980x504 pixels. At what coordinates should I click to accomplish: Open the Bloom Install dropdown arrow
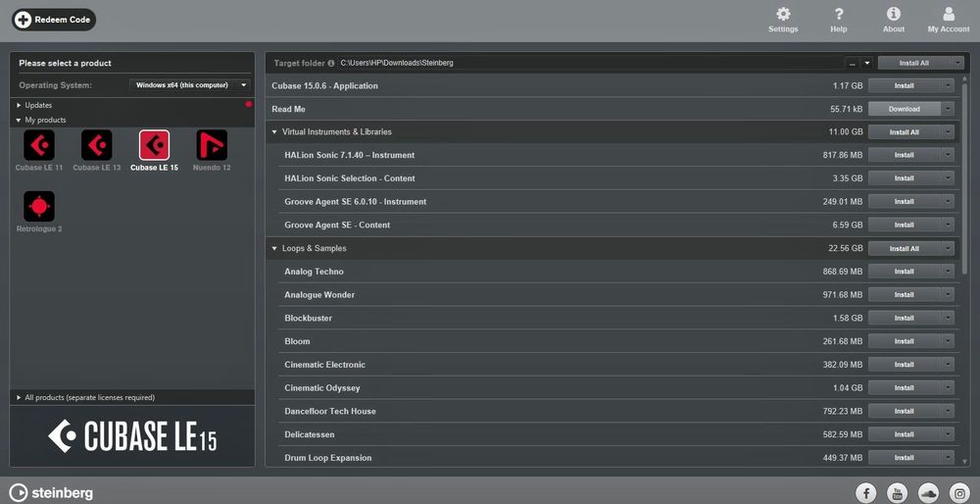[948, 341]
